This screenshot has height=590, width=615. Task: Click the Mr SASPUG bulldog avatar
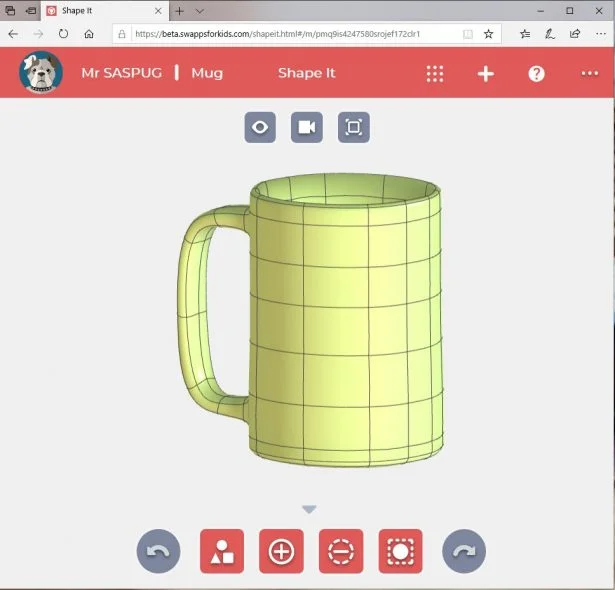[x=41, y=72]
